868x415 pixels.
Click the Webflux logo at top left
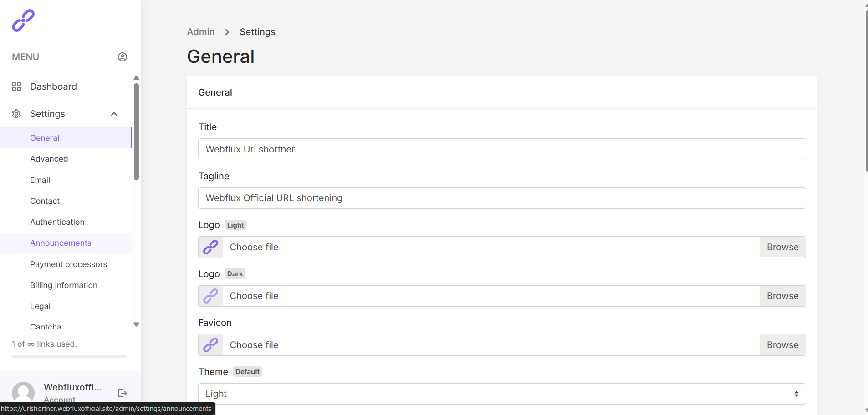[23, 20]
